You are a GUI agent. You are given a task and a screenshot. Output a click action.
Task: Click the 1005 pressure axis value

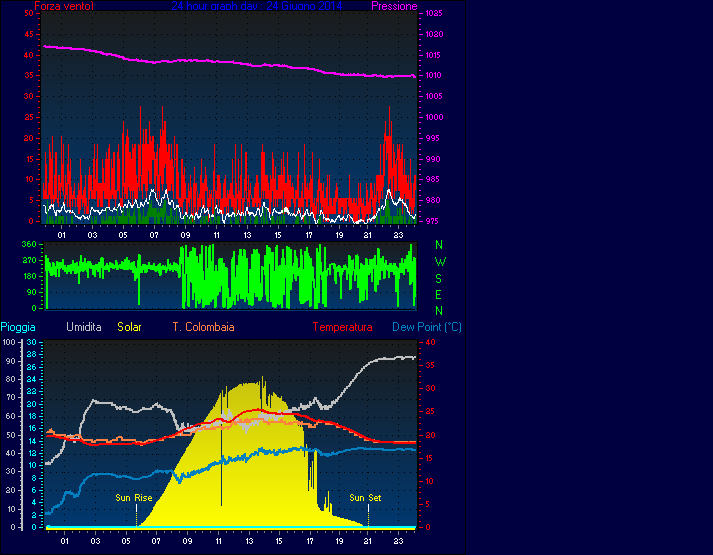click(434, 96)
